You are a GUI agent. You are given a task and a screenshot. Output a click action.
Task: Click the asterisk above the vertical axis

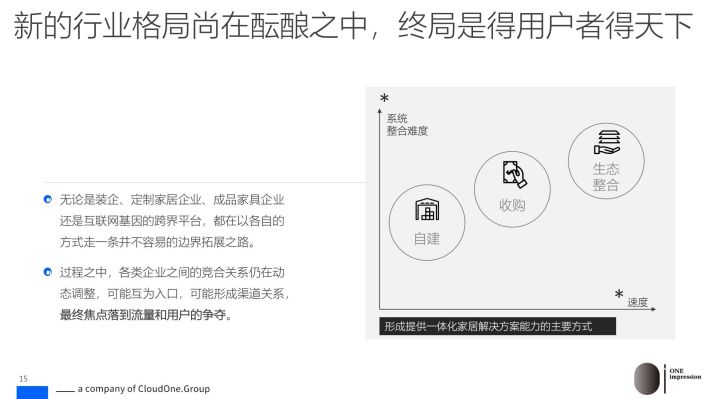(384, 98)
